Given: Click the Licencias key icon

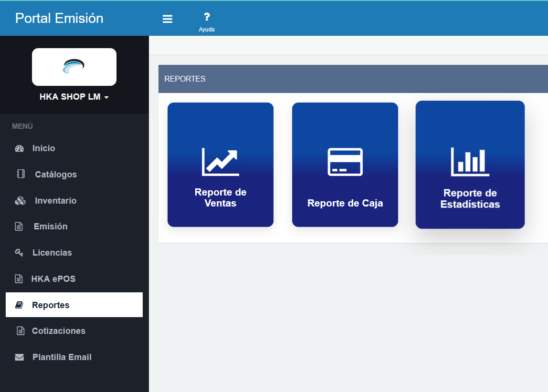Looking at the screenshot, I should pos(19,253).
